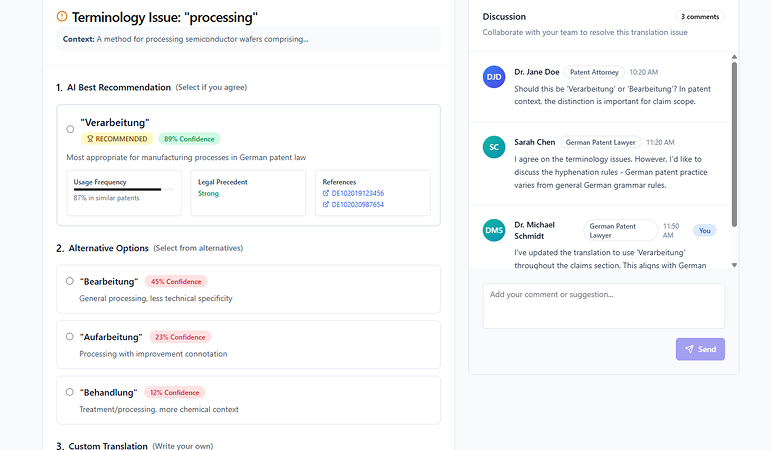
Task: Click the orange warning icon beside Terminology Issue
Action: [63, 17]
